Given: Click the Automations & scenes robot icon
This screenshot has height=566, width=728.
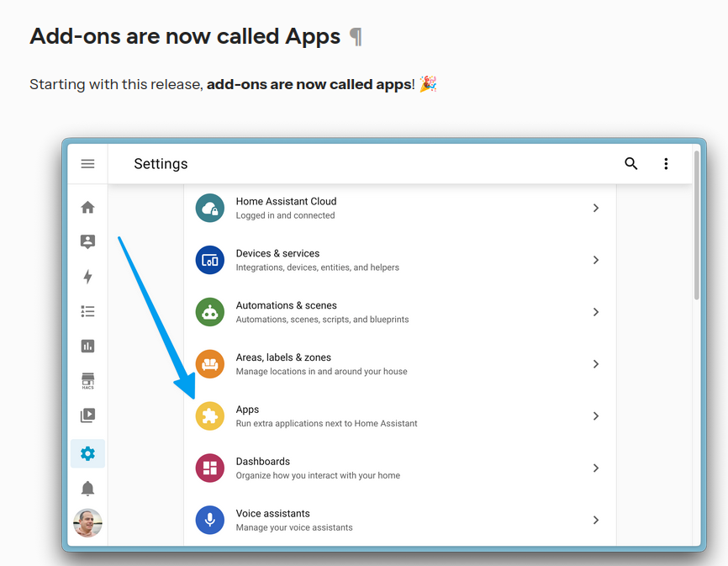Looking at the screenshot, I should [210, 312].
